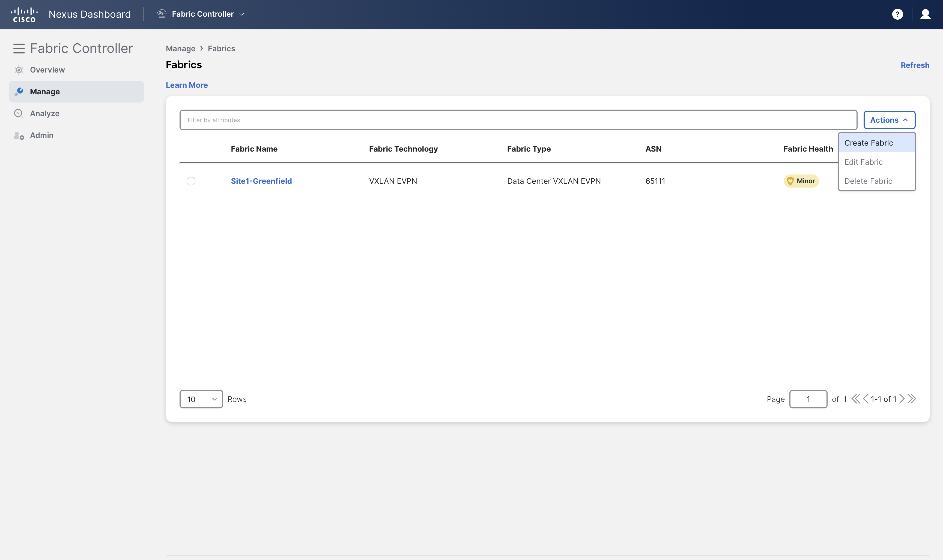Click the Fabrics page heading
Viewport: 943px width, 560px height.
(184, 65)
